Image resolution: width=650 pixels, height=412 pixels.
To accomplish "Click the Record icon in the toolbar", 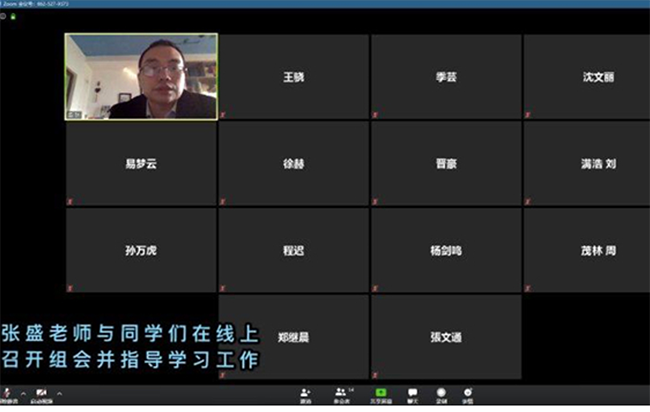I will coord(441,393).
